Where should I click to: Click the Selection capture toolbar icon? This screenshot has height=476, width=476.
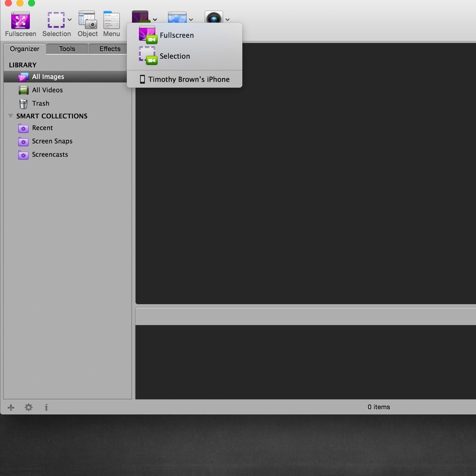coord(56,21)
